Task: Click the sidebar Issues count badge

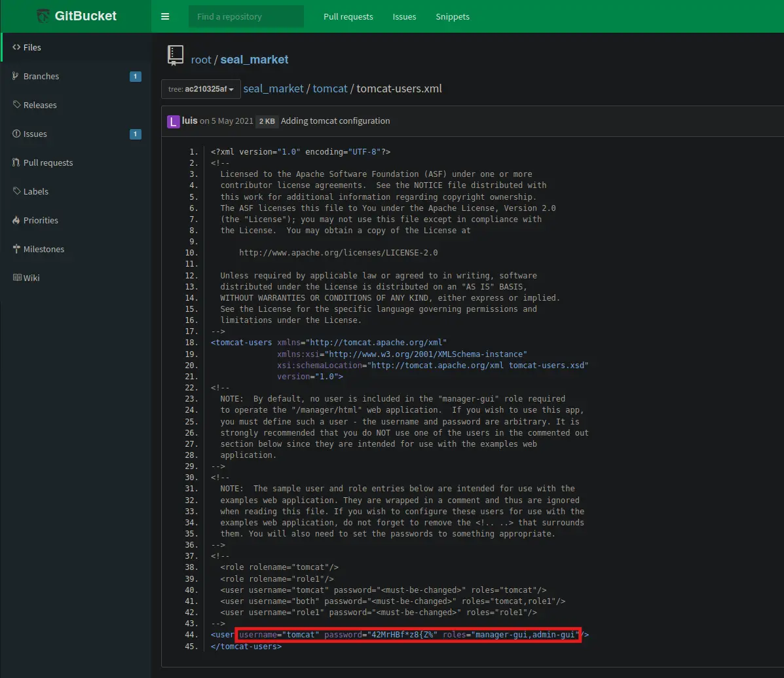Action: pyautogui.click(x=135, y=134)
